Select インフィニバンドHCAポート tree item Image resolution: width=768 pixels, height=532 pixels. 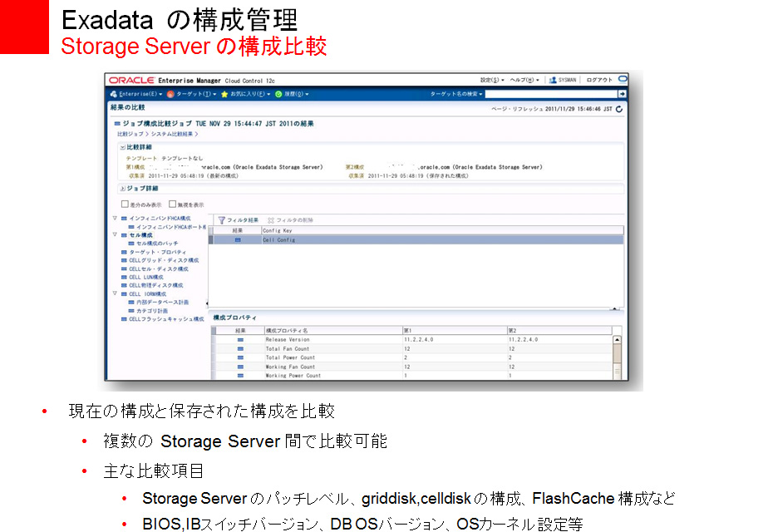click(171, 227)
